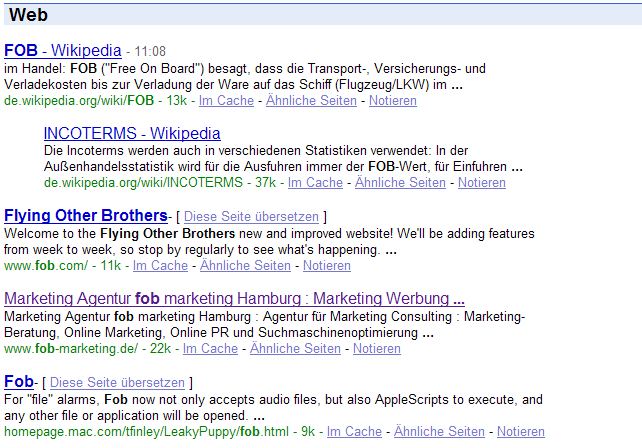Open the INCOTERMS - Wikipedia result

132,133
